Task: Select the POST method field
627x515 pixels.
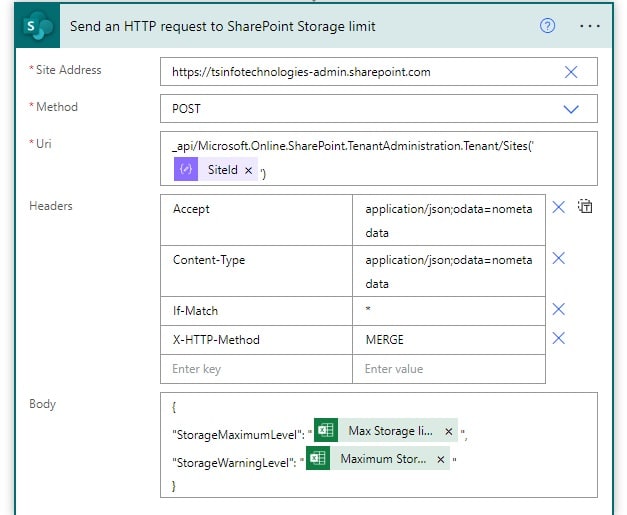Action: click(x=379, y=109)
